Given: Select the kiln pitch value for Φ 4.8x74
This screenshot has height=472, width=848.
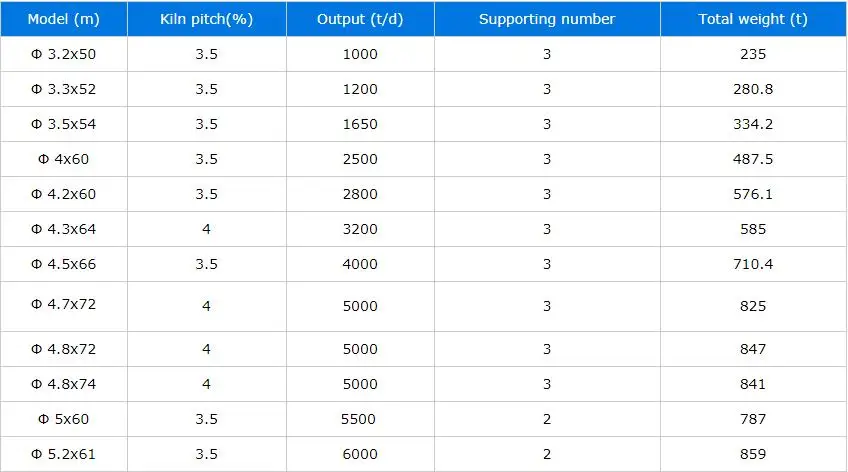Looking at the screenshot, I should coord(206,384).
